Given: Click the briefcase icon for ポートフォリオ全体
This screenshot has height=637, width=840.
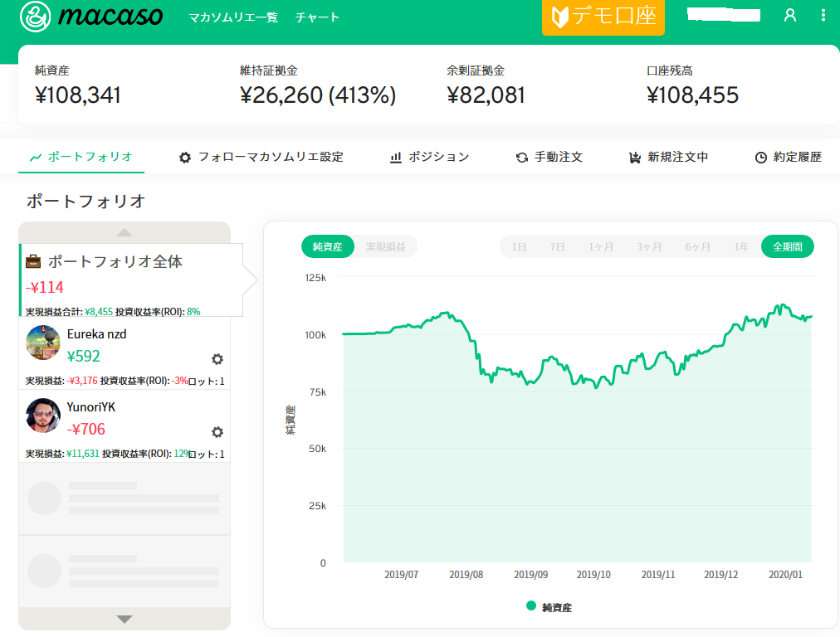Looking at the screenshot, I should point(33,262).
